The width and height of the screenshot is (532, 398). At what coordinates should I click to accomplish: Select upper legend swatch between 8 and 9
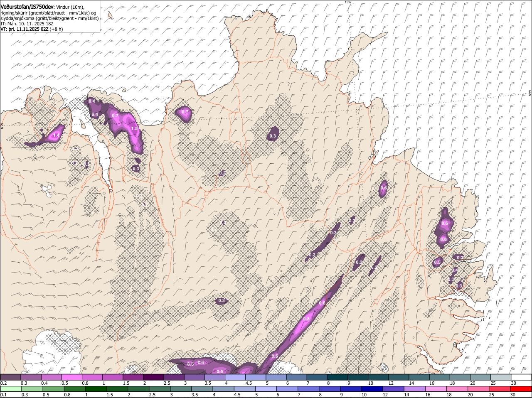(337, 377)
